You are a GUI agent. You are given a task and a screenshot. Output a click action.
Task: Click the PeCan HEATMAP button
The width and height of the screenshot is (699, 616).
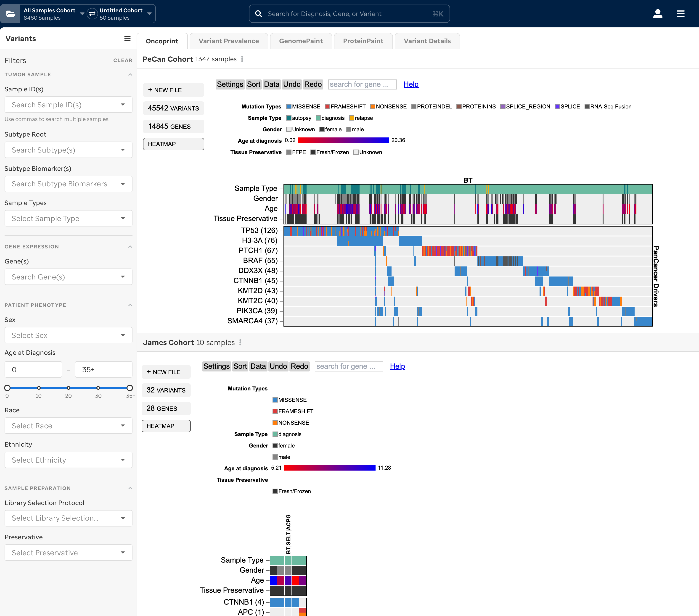tap(173, 144)
